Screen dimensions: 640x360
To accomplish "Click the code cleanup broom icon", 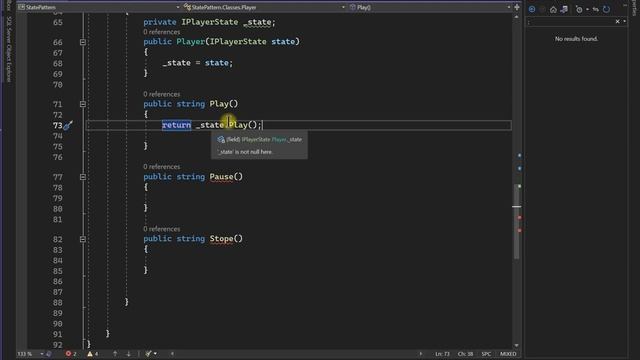I will click(148, 354).
